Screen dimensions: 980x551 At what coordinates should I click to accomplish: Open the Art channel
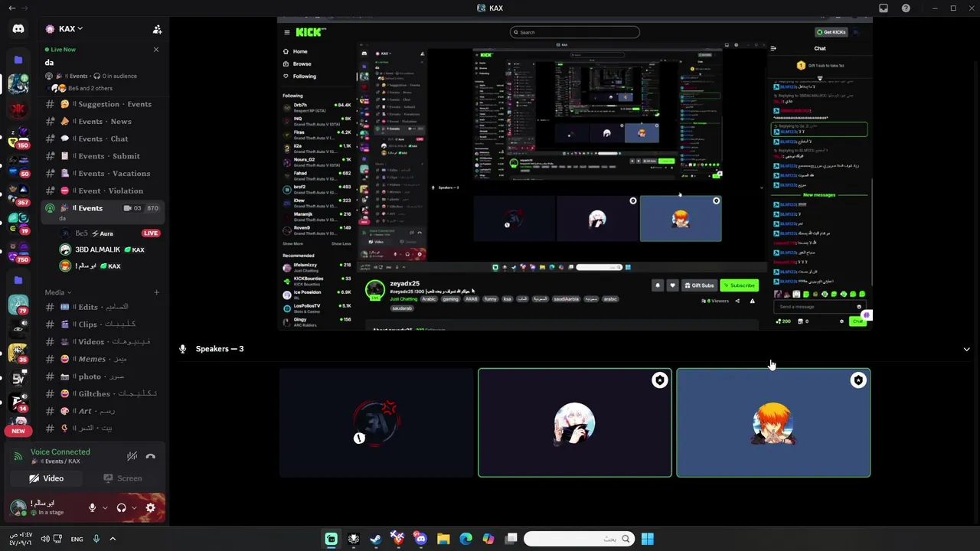102,411
